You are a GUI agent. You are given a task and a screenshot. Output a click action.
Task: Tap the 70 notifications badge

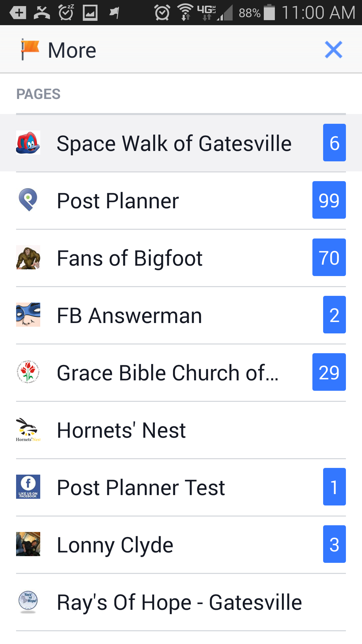click(x=329, y=257)
